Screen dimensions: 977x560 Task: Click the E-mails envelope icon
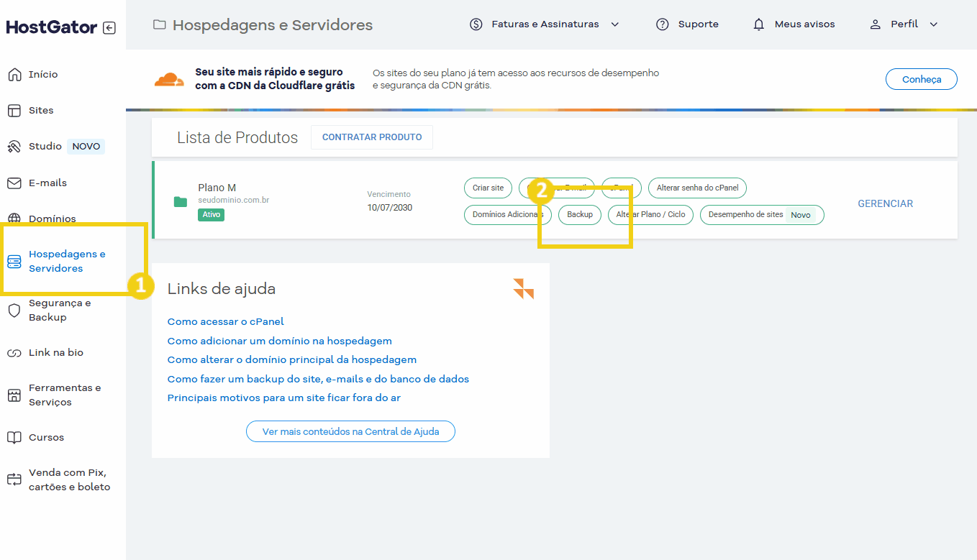(14, 183)
